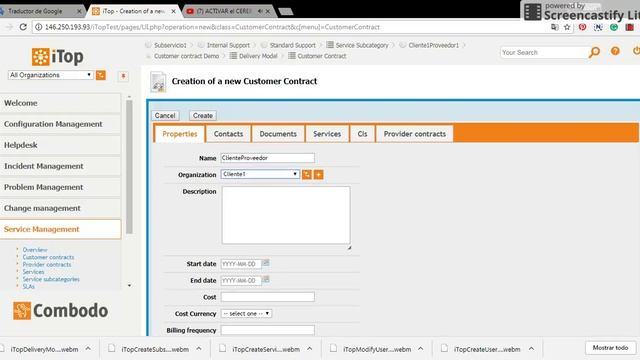Click the Name input field
The image size is (640, 360).
coord(268,158)
